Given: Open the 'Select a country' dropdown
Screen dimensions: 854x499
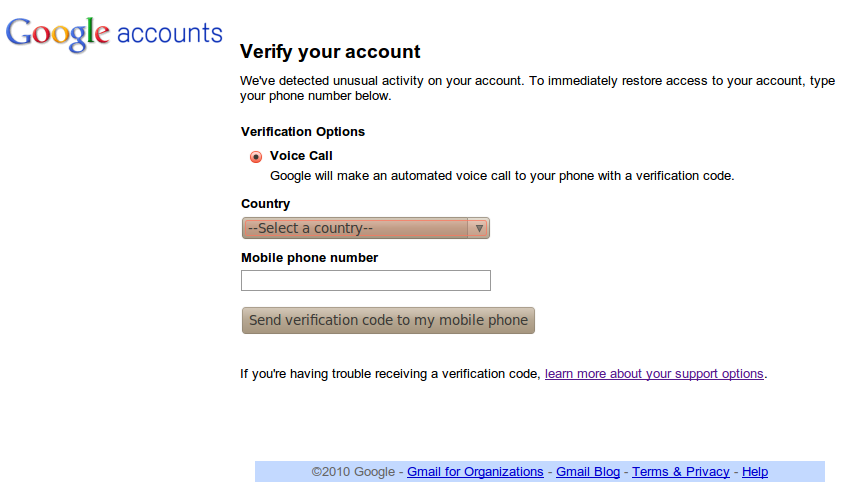Looking at the screenshot, I should click(x=365, y=228).
